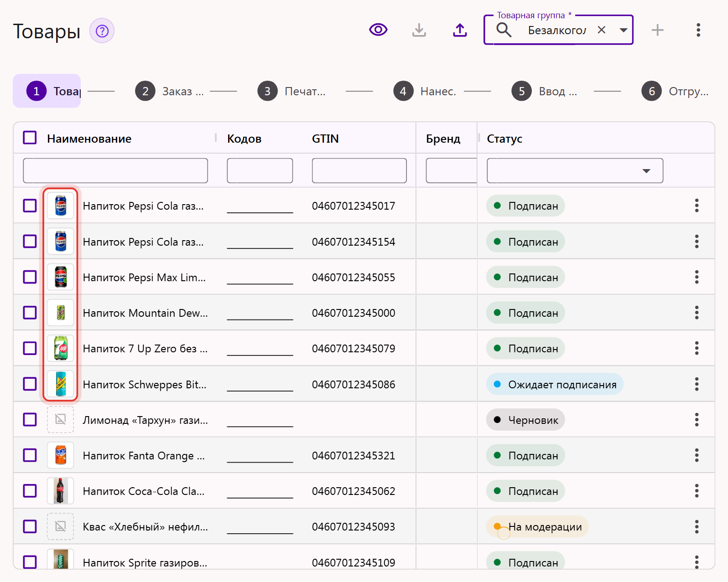
Task: Check the Schweppes row checkbox
Action: point(30,384)
